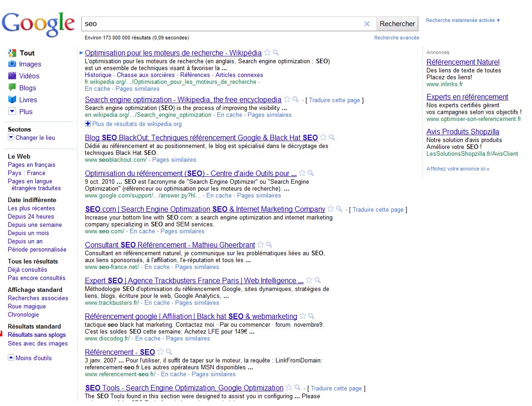Open Experts en référencement ad
The height and width of the screenshot is (406, 532).
pyautogui.click(x=467, y=97)
